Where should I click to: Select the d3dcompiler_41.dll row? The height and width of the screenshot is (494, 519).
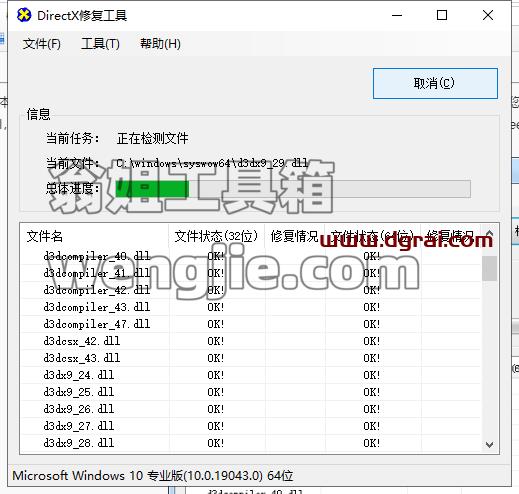point(251,273)
